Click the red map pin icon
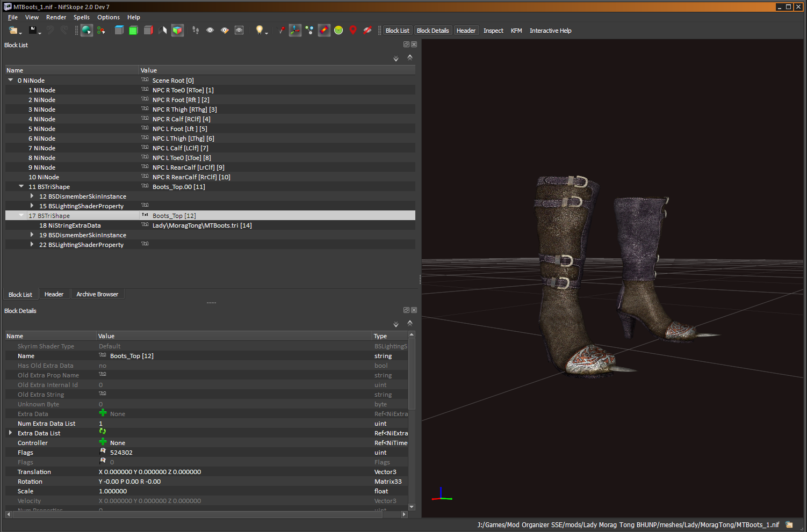The width and height of the screenshot is (807, 532). 353,31
